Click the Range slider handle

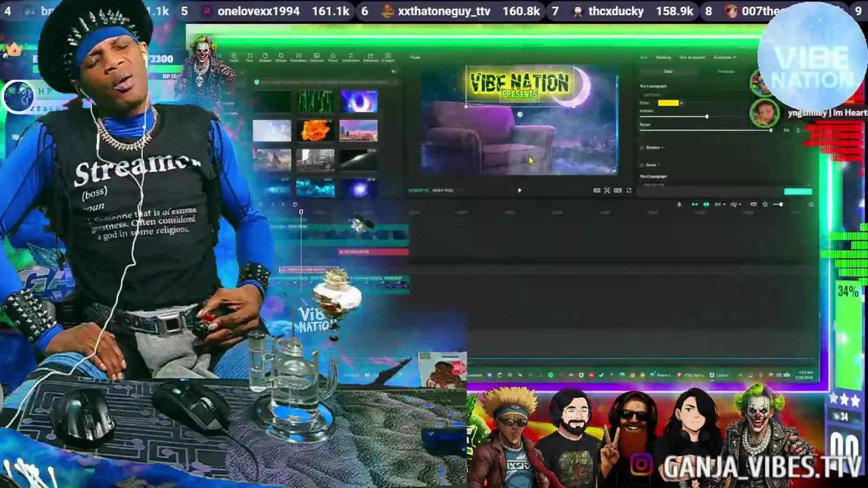point(771,130)
